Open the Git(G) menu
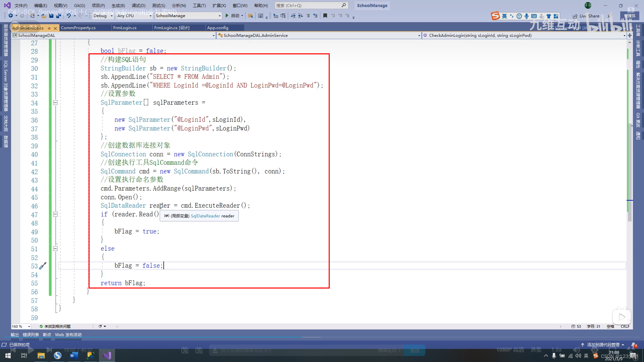The image size is (644, 362). click(x=79, y=5)
